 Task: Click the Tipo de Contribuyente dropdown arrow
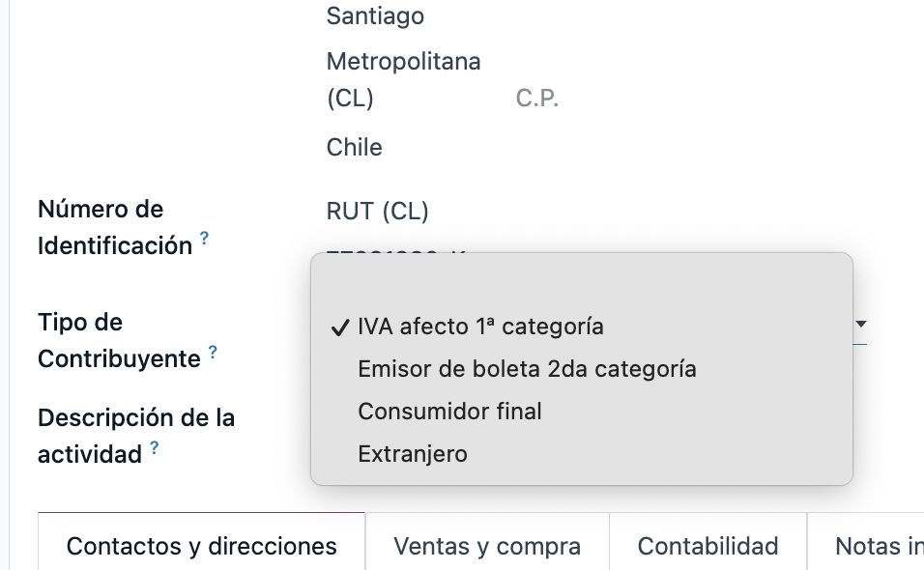(x=860, y=326)
